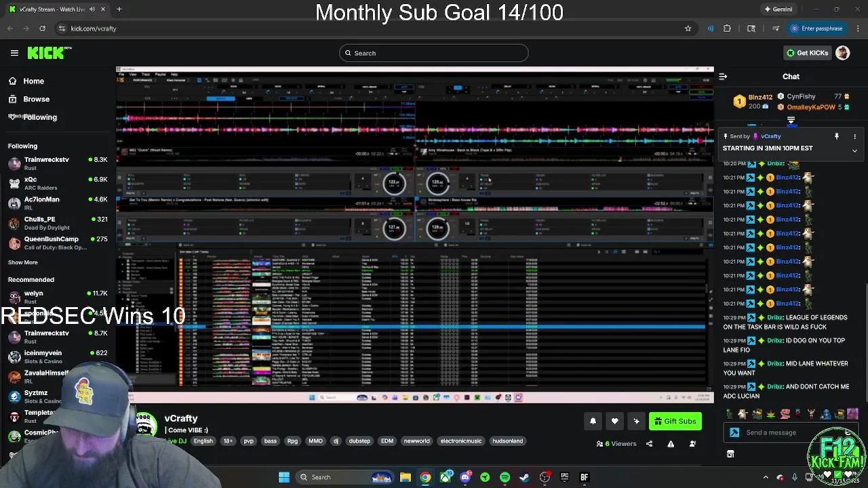This screenshot has width=868, height=488.
Task: Open the pinned message options menu
Action: (x=854, y=136)
